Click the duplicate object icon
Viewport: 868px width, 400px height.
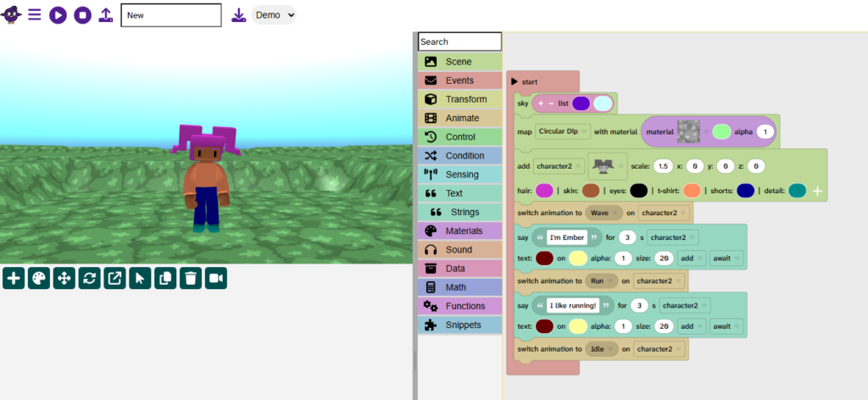[x=165, y=278]
